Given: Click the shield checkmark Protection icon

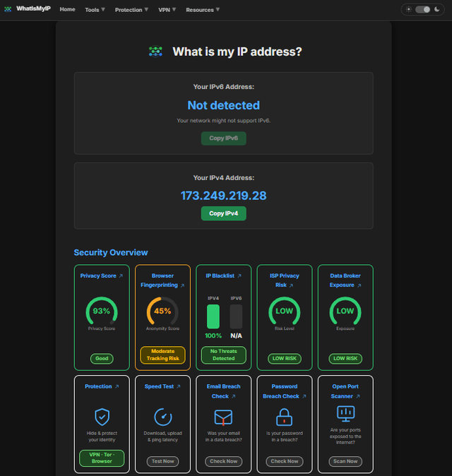Looking at the screenshot, I should coord(102,417).
